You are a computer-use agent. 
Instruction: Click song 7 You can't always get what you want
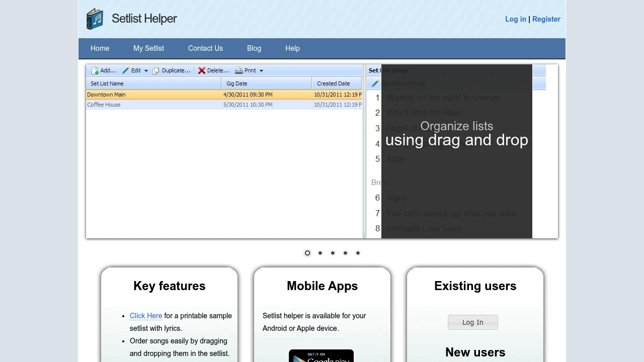click(451, 213)
